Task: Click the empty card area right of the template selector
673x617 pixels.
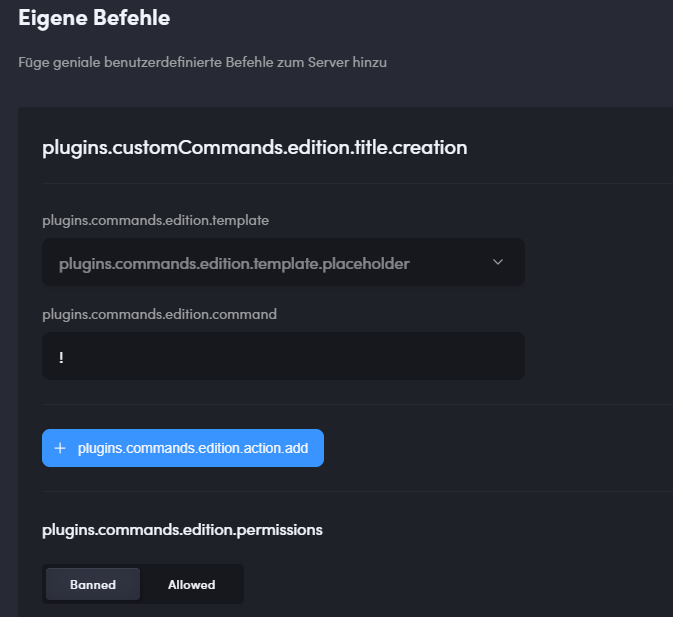Action: (599, 262)
